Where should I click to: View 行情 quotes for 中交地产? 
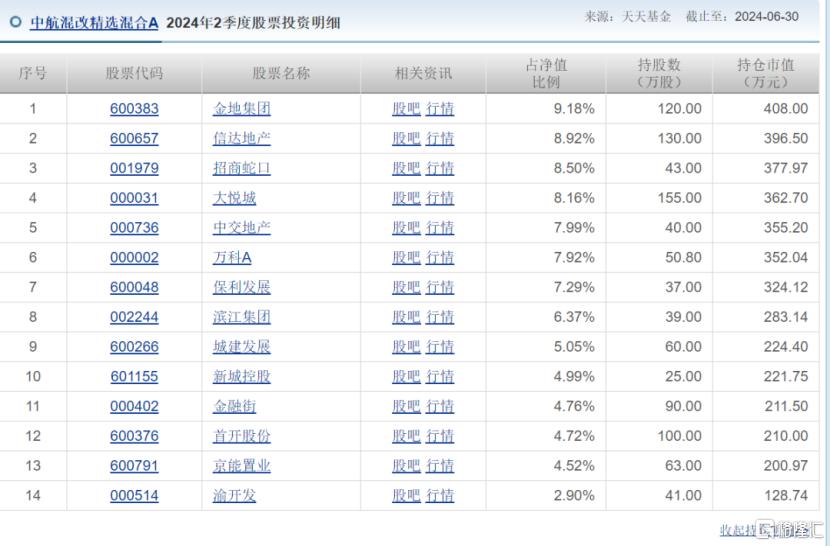(x=440, y=227)
